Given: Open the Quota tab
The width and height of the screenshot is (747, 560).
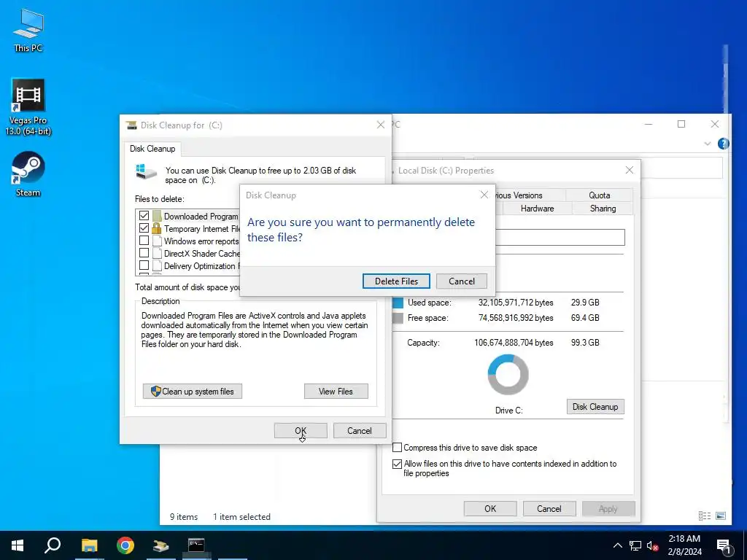Looking at the screenshot, I should point(599,195).
